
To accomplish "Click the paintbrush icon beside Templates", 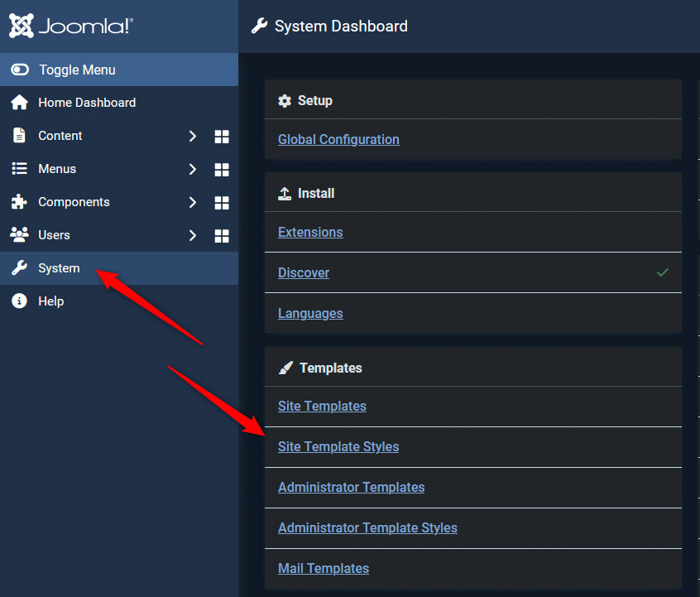I will coord(285,367).
